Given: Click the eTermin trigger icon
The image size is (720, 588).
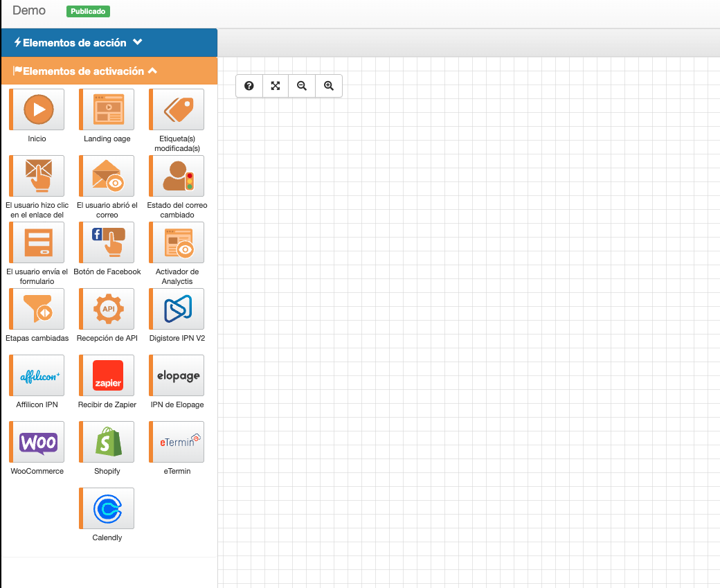Looking at the screenshot, I should pyautogui.click(x=177, y=442).
